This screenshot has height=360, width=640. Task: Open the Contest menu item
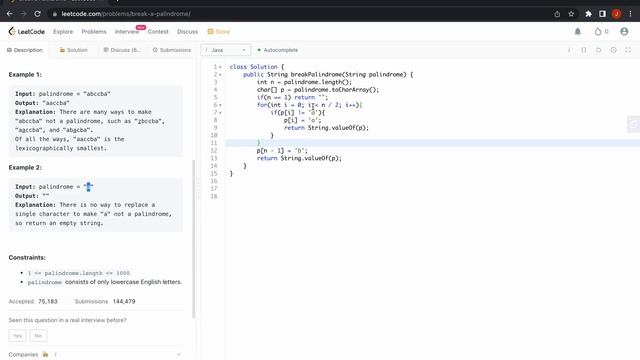point(158,31)
